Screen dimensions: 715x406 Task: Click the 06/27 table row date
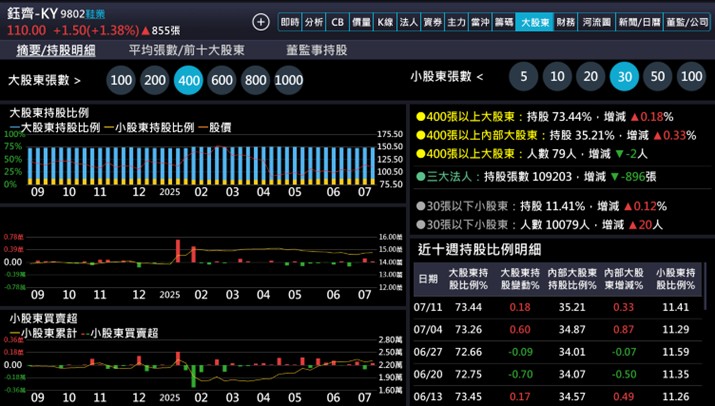[x=428, y=352]
